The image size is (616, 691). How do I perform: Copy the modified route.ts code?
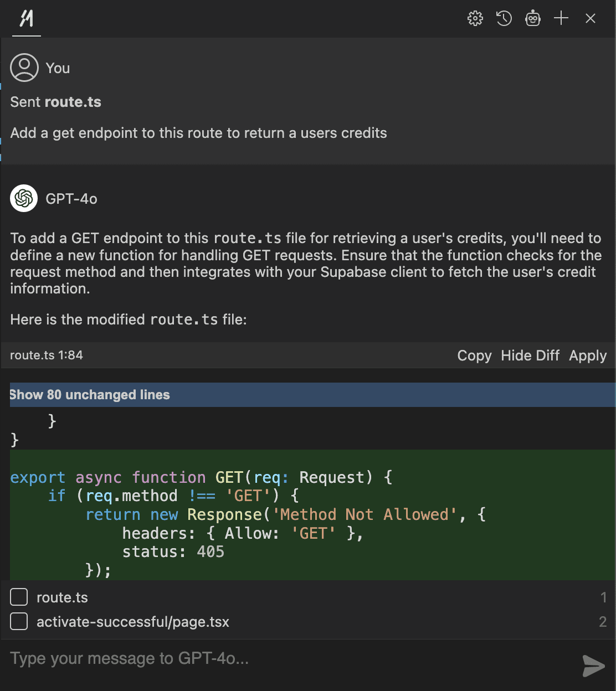pos(474,355)
